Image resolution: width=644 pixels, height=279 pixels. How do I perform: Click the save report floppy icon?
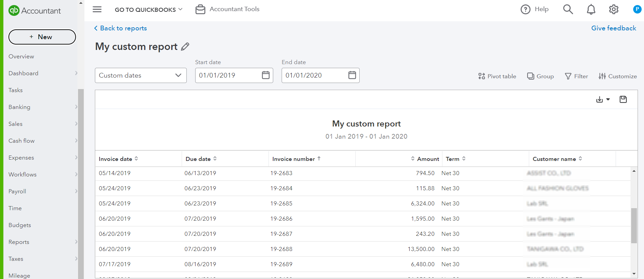[x=623, y=100]
